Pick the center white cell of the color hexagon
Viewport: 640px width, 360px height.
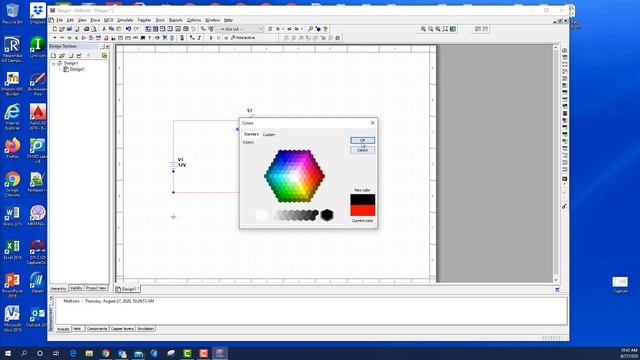(x=294, y=176)
